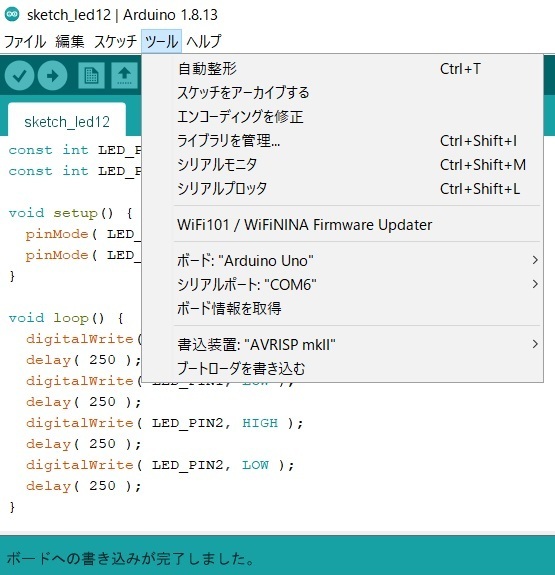Open the ファイル menu
555x575 pixels.
(25, 41)
